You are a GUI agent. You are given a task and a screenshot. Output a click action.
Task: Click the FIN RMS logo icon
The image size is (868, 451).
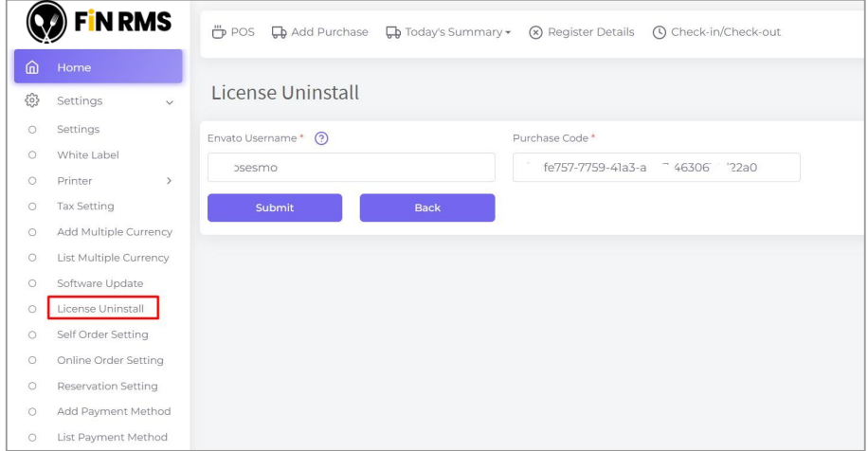pyautogui.click(x=48, y=23)
